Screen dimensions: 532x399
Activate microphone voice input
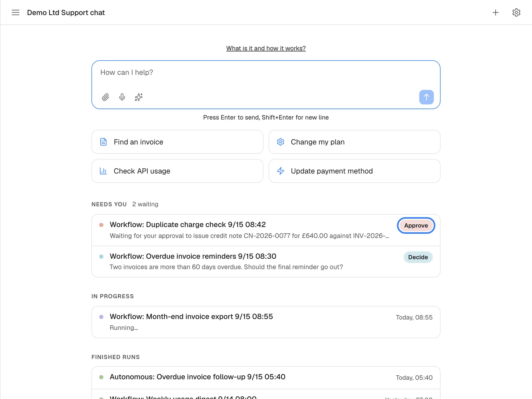click(x=122, y=97)
